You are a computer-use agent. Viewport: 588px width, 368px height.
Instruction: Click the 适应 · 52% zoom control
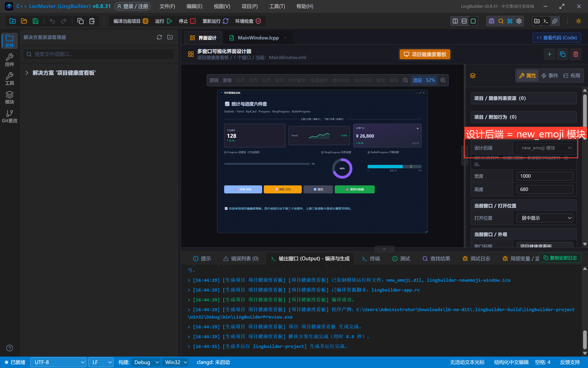point(424,80)
